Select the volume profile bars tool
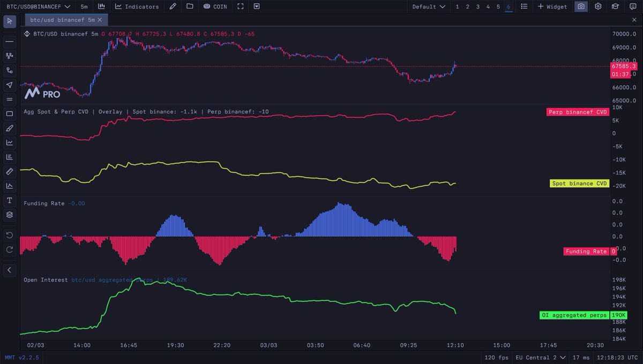 [10, 157]
